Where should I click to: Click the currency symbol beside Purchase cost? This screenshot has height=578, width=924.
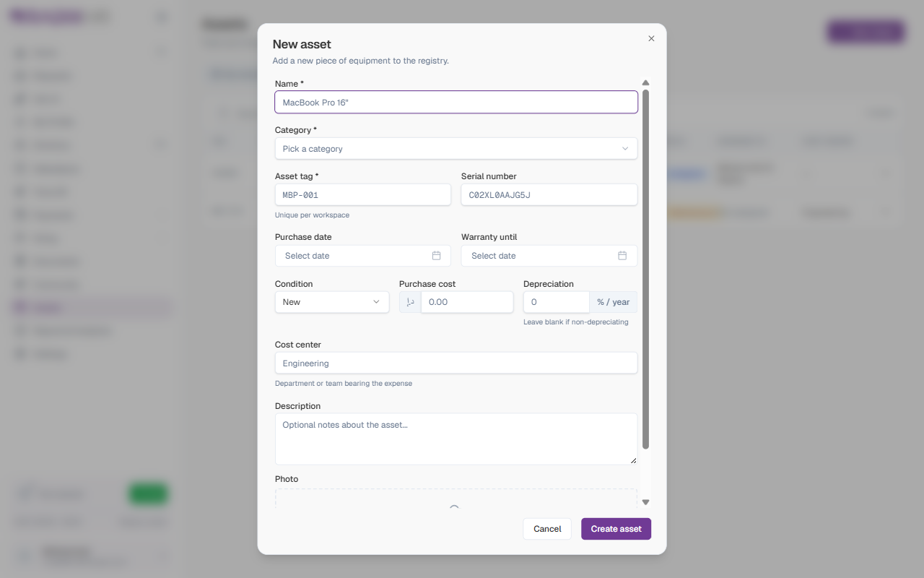click(x=410, y=302)
